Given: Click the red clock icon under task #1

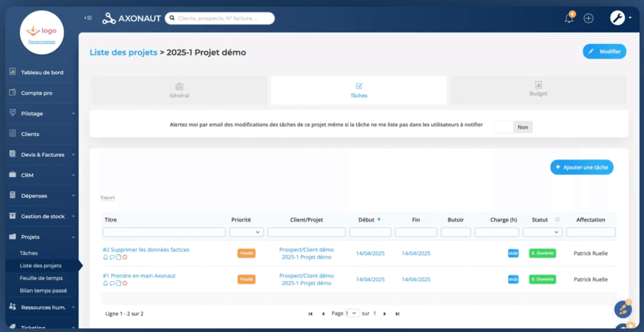Looking at the screenshot, I should (125, 283).
